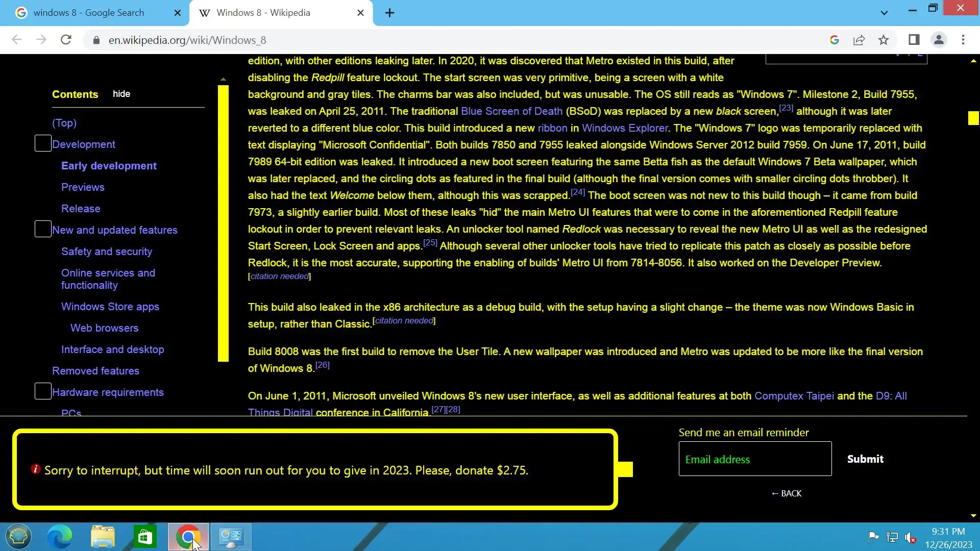Image resolution: width=980 pixels, height=551 pixels.
Task: Click the Email address input field
Action: (x=755, y=459)
